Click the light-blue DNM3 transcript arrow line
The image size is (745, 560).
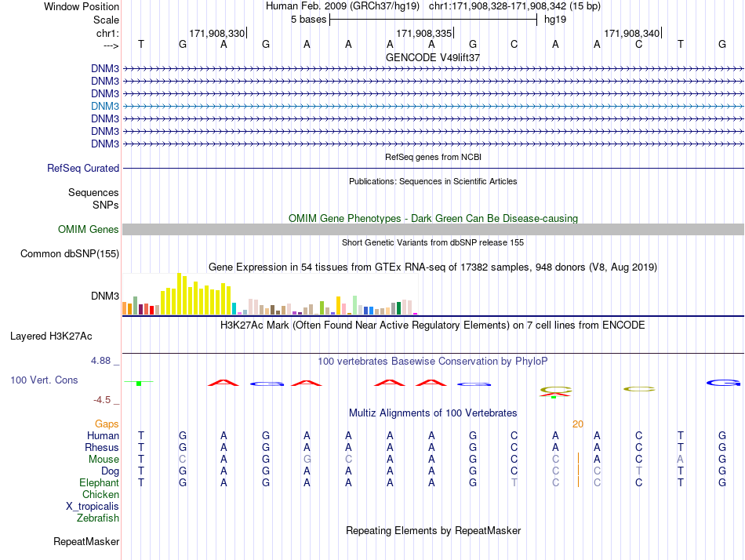(433, 106)
